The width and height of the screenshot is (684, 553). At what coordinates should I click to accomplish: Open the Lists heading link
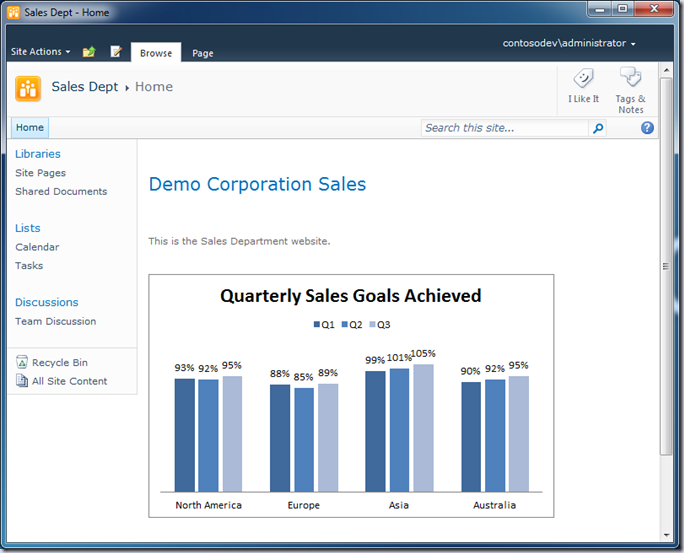tap(27, 228)
